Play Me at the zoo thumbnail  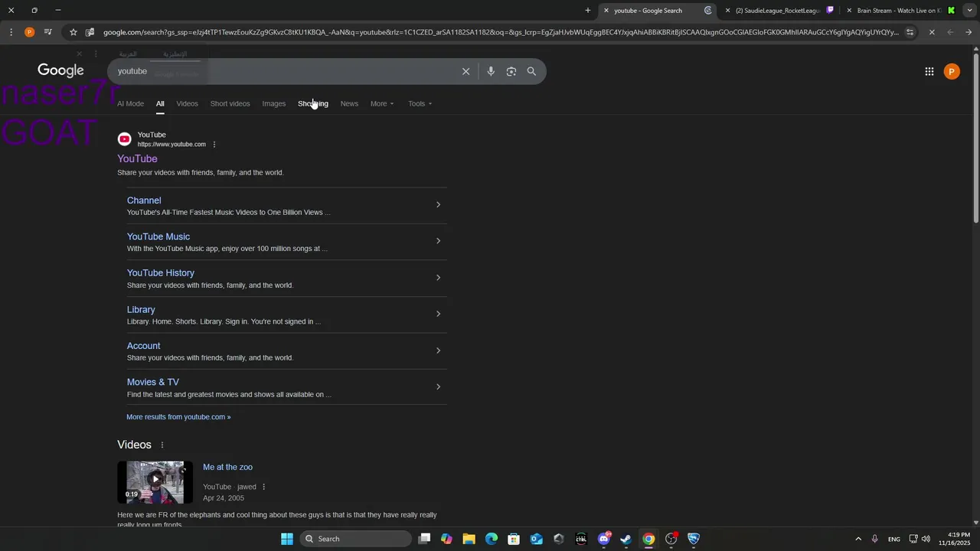(x=155, y=482)
